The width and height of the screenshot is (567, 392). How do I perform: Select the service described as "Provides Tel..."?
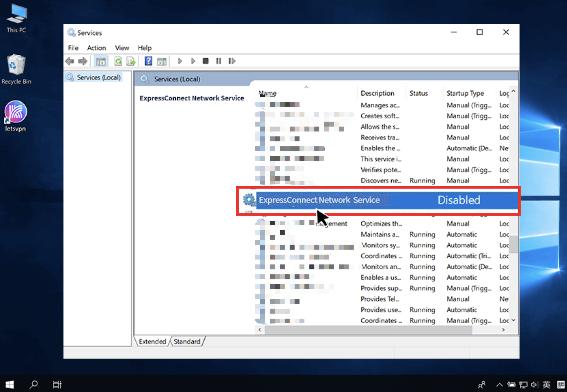(382, 299)
